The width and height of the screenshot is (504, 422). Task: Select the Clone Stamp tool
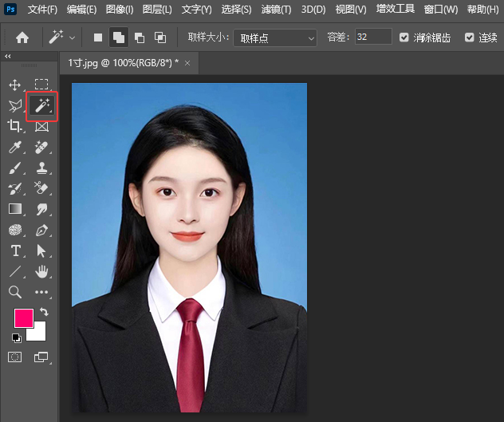pyautogui.click(x=41, y=168)
